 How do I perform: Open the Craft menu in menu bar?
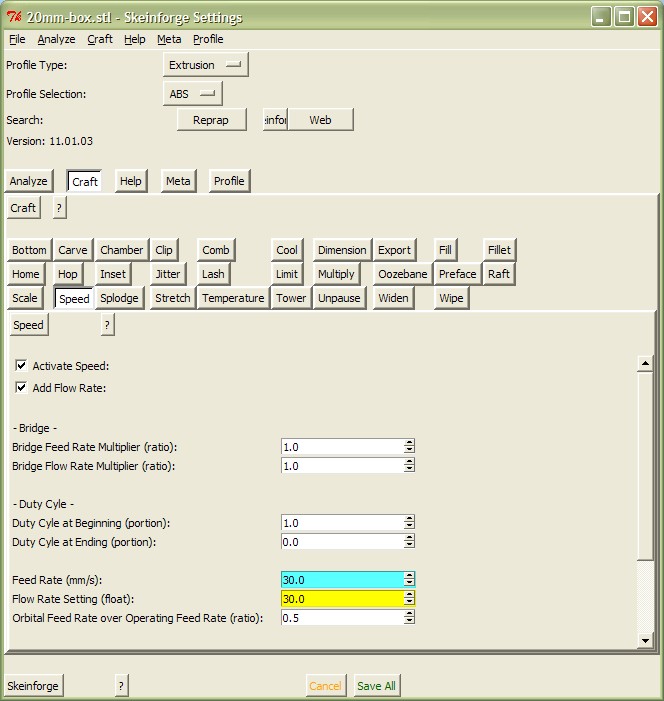click(x=100, y=39)
